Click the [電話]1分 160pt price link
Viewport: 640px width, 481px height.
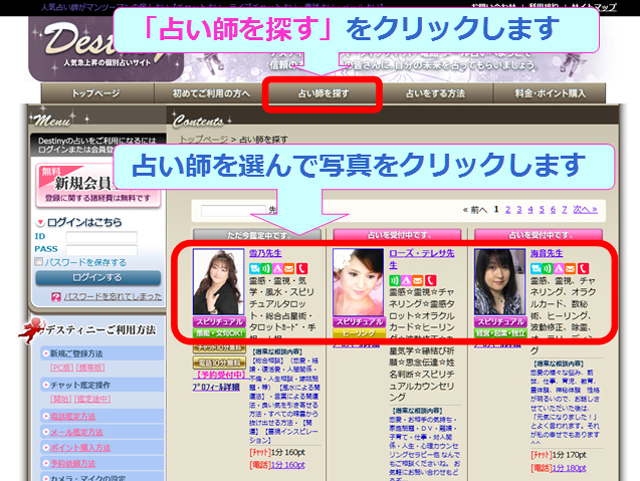[277, 465]
